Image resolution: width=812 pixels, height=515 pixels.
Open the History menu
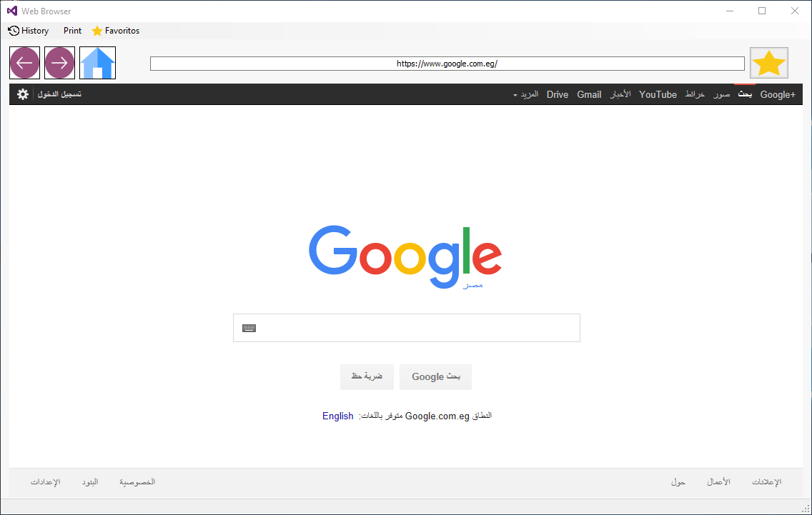pos(29,31)
